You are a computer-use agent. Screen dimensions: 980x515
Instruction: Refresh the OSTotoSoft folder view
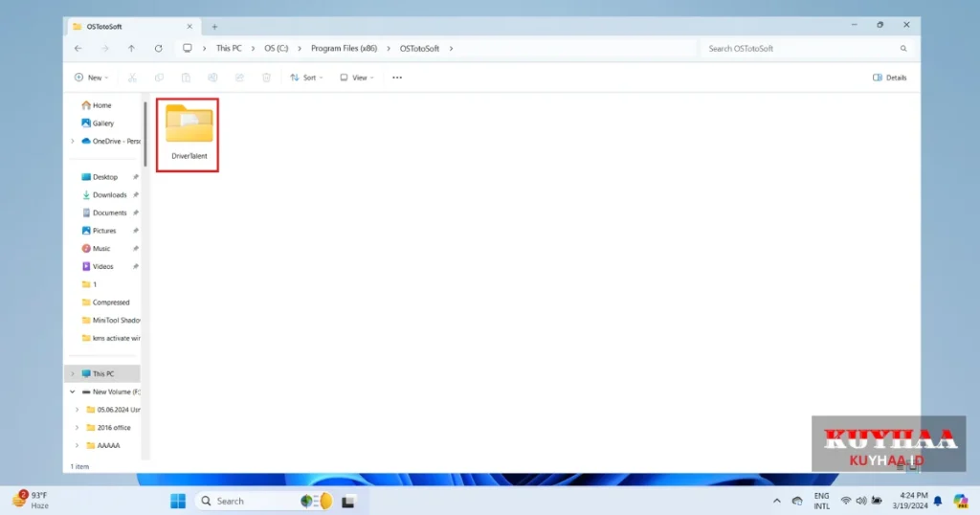pos(158,48)
